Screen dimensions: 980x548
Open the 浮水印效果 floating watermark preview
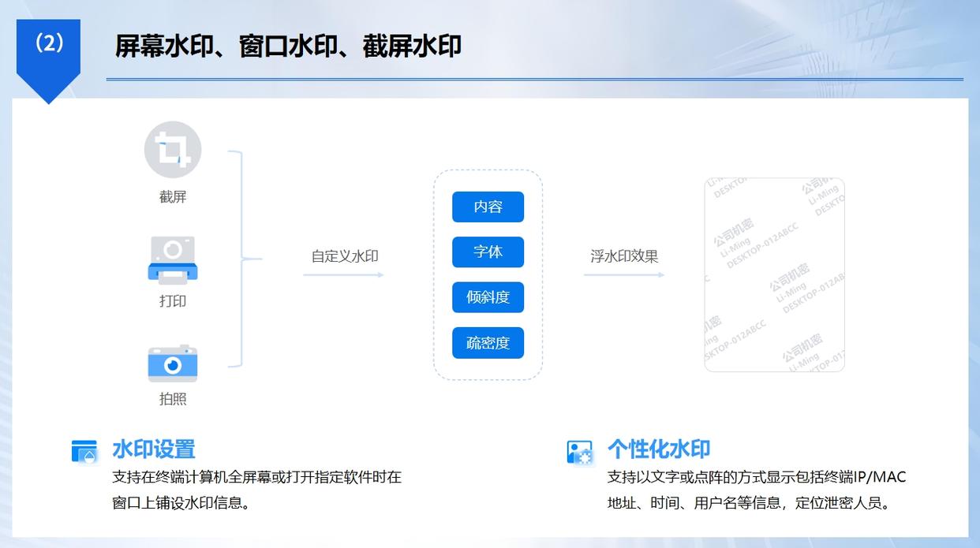coord(623,255)
